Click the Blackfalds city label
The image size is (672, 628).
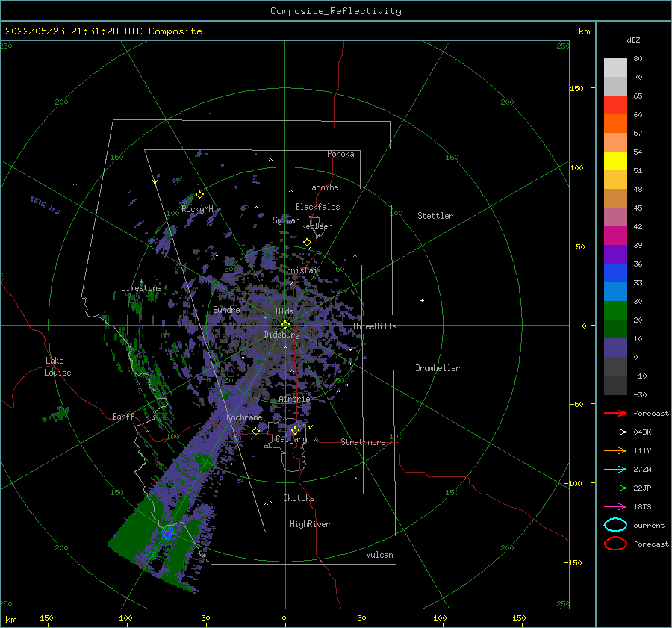pyautogui.click(x=317, y=207)
